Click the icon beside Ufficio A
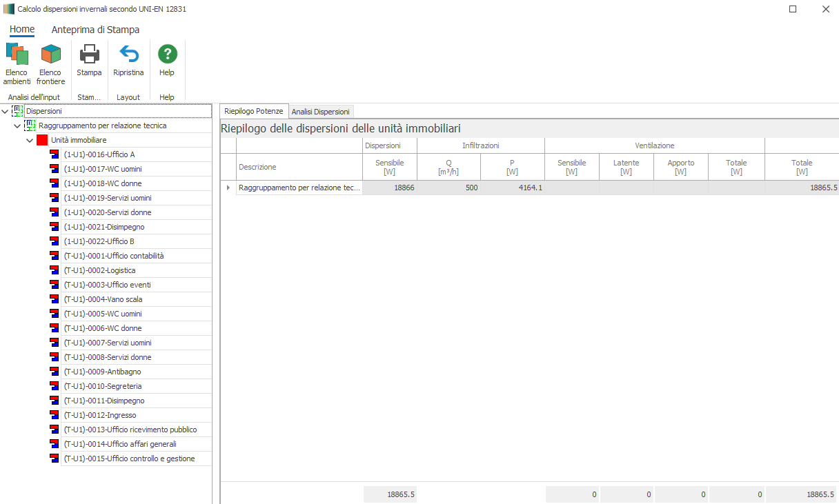Image resolution: width=839 pixels, height=504 pixels. [55, 154]
